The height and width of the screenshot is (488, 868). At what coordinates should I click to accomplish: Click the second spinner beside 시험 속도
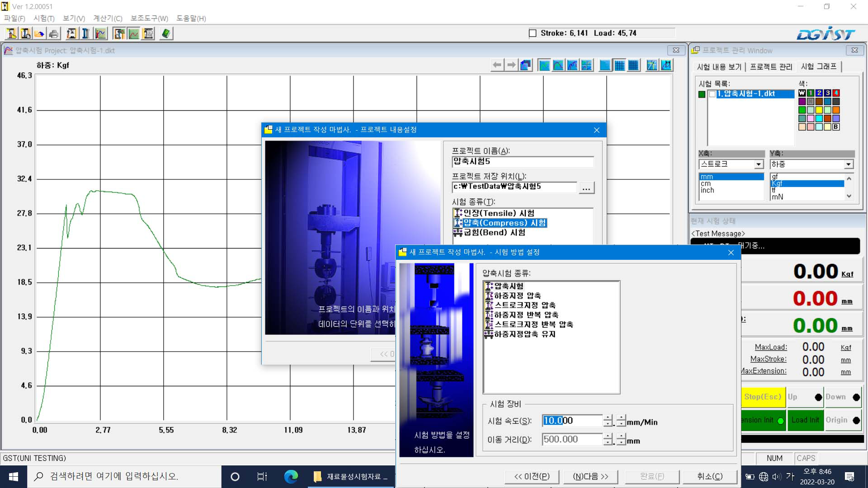click(621, 421)
